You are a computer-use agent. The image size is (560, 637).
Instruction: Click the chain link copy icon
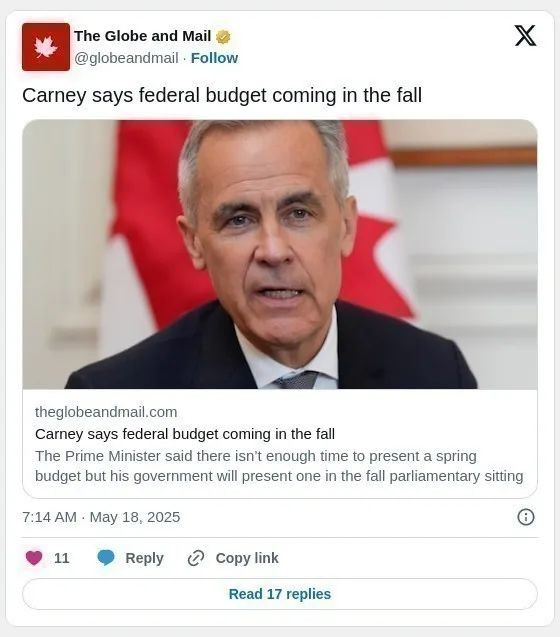196,558
